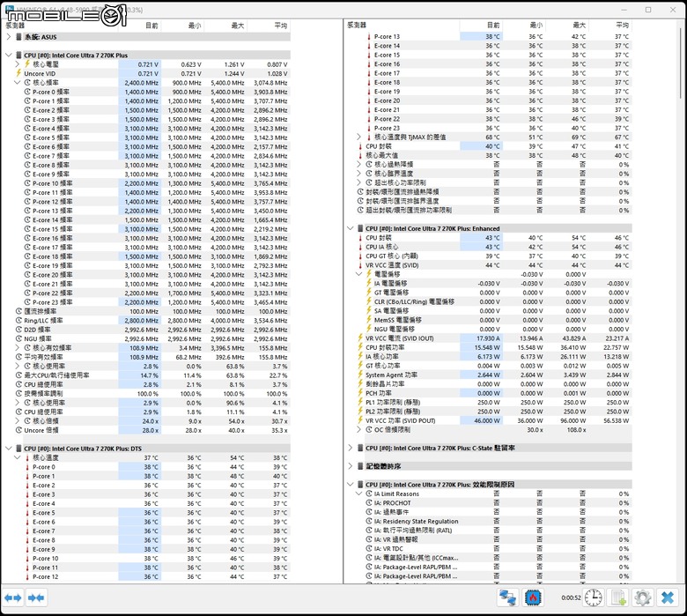Click the lightning icon beside Uncore VID
This screenshot has width=687, height=616.
click(x=18, y=73)
